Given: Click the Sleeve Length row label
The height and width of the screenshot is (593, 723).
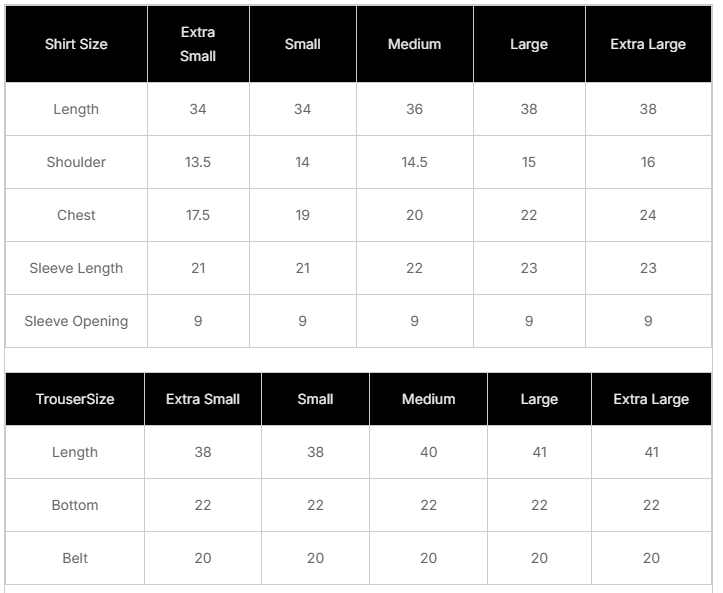Looking at the screenshot, I should point(76,268).
